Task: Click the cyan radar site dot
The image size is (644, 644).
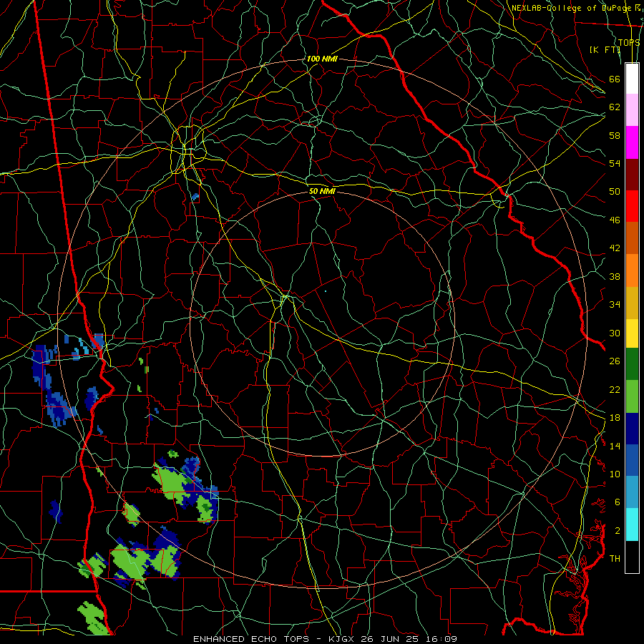Action: pyautogui.click(x=326, y=291)
